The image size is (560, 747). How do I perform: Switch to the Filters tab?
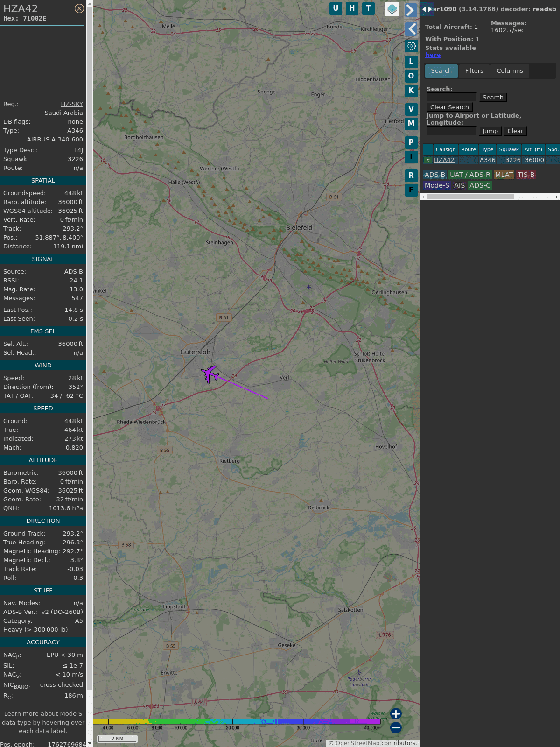coord(474,71)
